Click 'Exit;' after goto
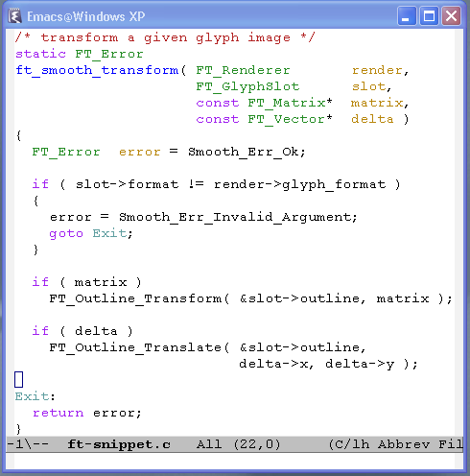 click(112, 233)
